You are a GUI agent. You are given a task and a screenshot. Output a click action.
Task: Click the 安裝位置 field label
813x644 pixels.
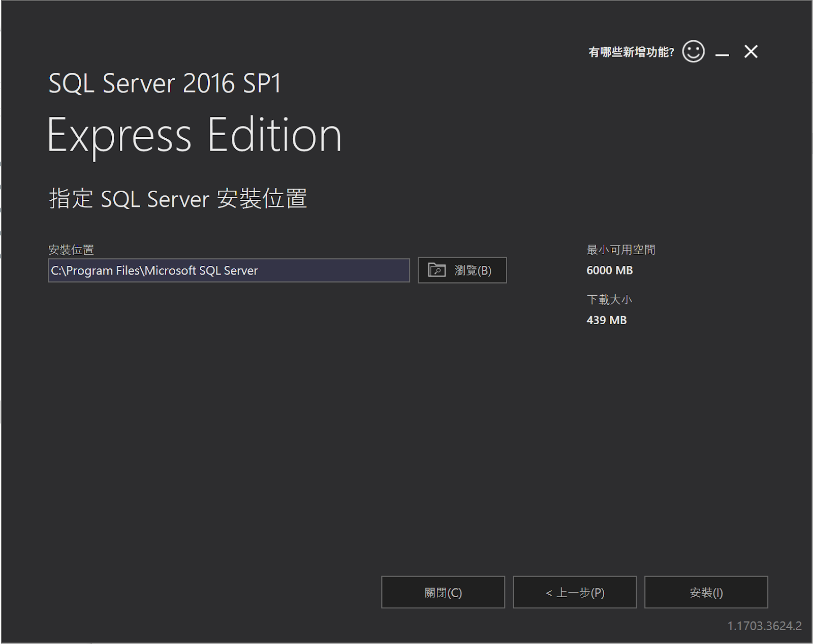pyautogui.click(x=71, y=250)
